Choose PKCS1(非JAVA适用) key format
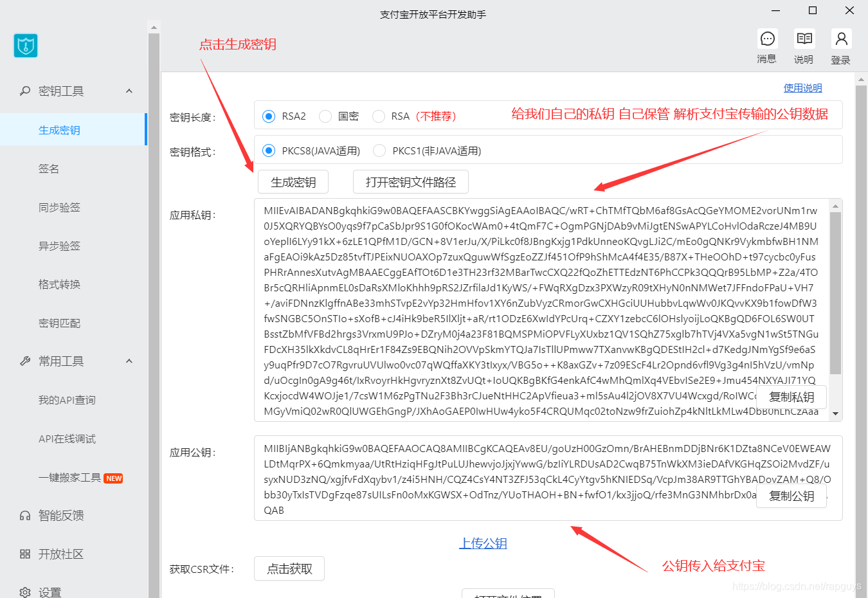This screenshot has width=868, height=598. pos(379,150)
